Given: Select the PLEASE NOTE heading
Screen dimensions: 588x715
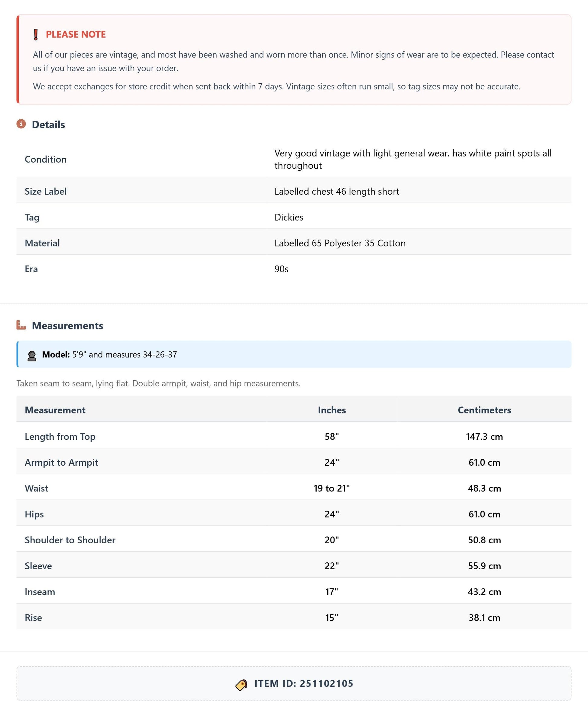Looking at the screenshot, I should click(x=76, y=34).
